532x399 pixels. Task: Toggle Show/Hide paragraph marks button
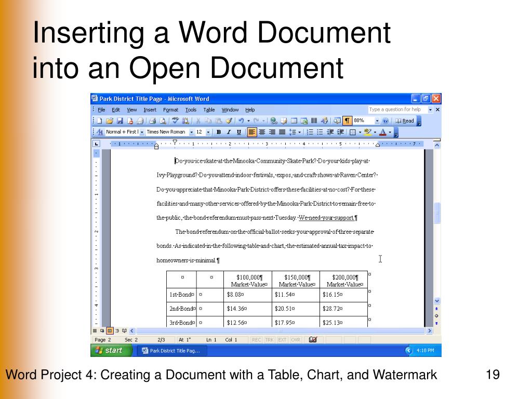[348, 121]
